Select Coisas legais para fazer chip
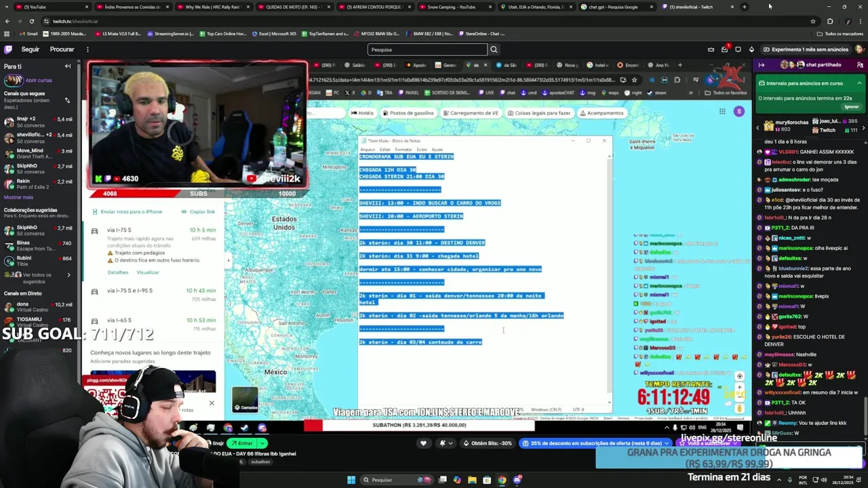The image size is (868, 488). click(x=538, y=113)
